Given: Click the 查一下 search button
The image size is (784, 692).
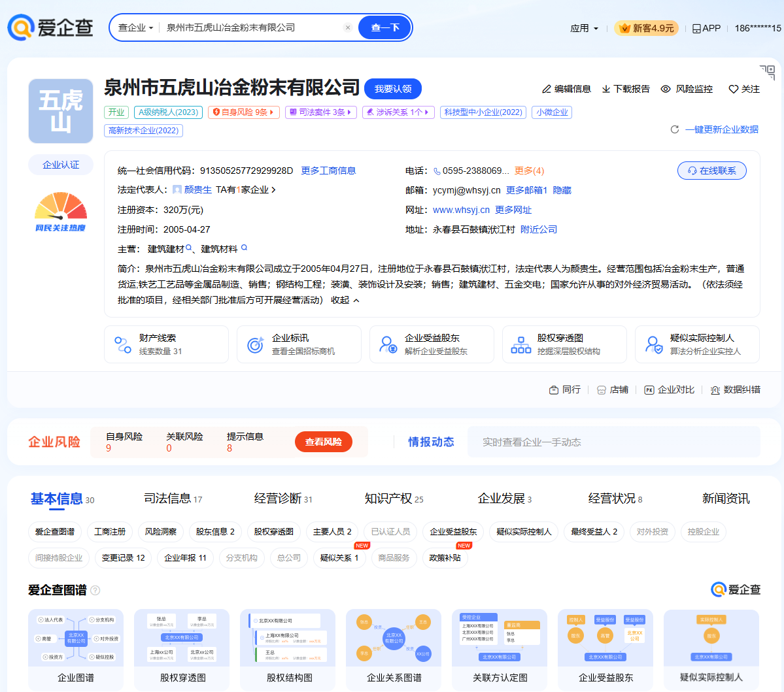Looking at the screenshot, I should (x=385, y=27).
